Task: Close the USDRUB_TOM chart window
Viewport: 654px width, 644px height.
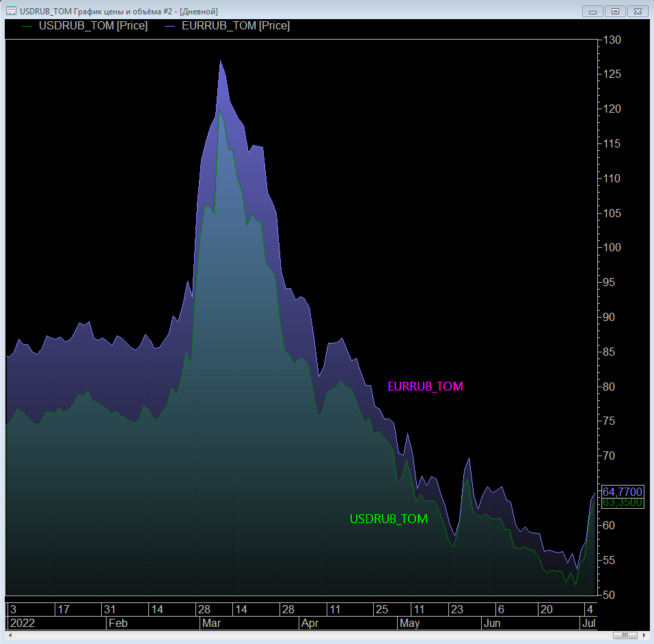Action: pos(638,12)
